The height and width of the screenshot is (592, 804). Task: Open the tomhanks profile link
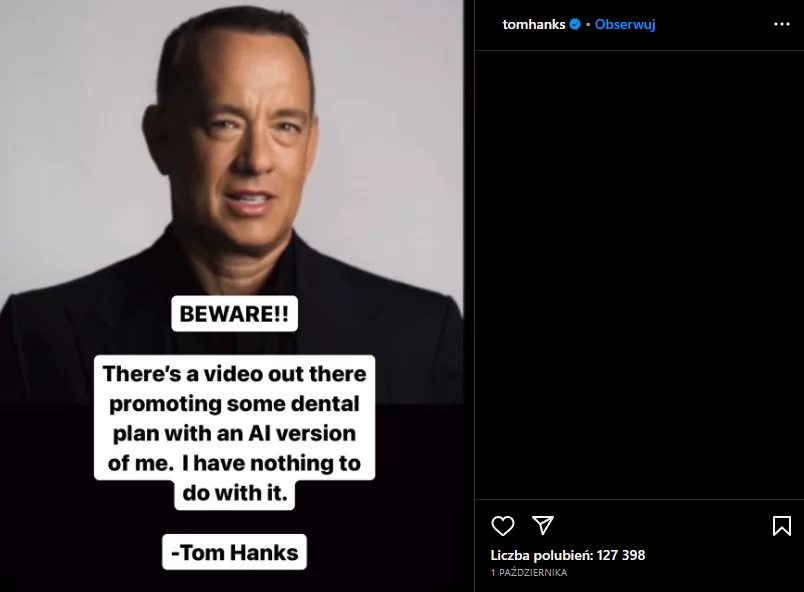[534, 24]
